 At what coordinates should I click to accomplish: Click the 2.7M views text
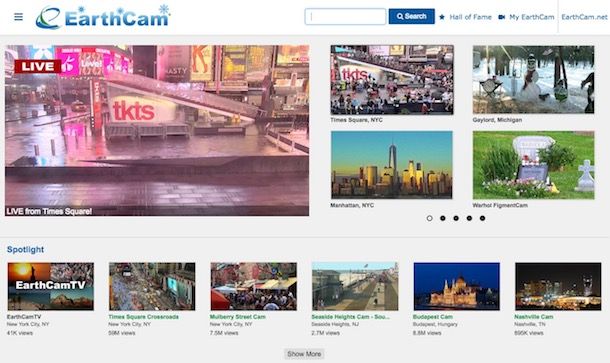tap(326, 333)
